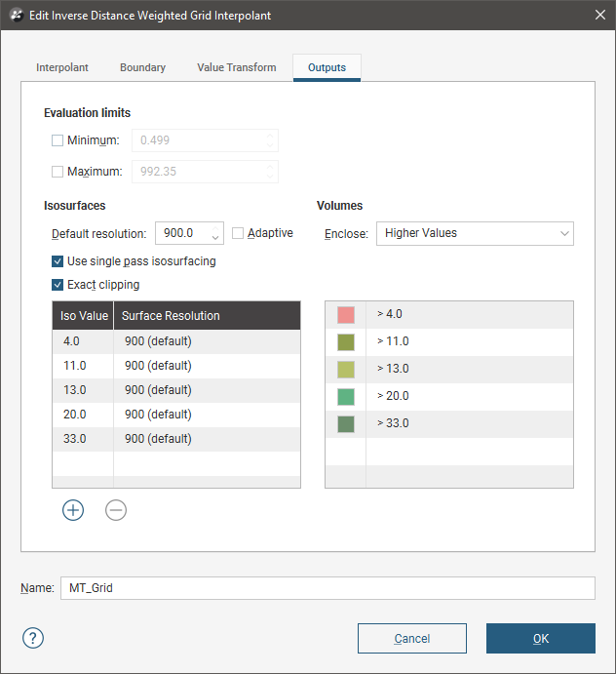Pick the pink color swatch for > 4.0
Image resolution: width=616 pixels, height=674 pixels.
(x=345, y=315)
